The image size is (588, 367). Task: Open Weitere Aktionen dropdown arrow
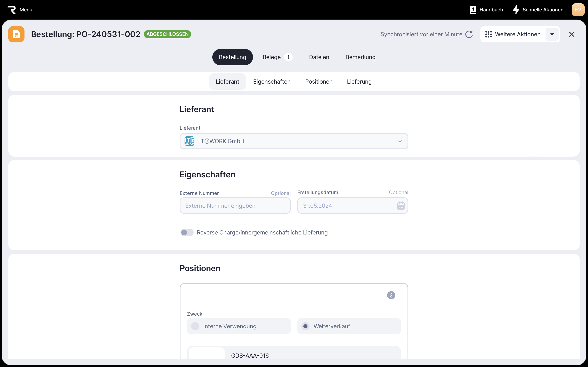(552, 34)
